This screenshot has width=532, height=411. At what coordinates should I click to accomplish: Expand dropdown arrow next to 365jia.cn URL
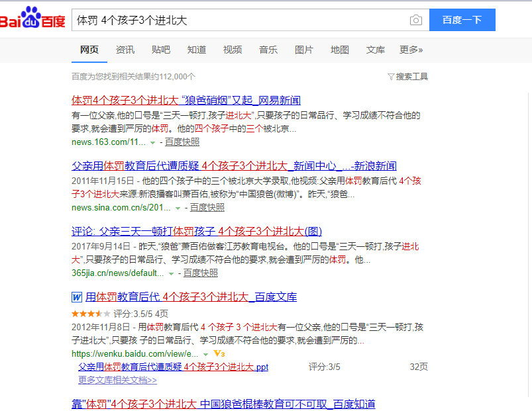(x=171, y=273)
